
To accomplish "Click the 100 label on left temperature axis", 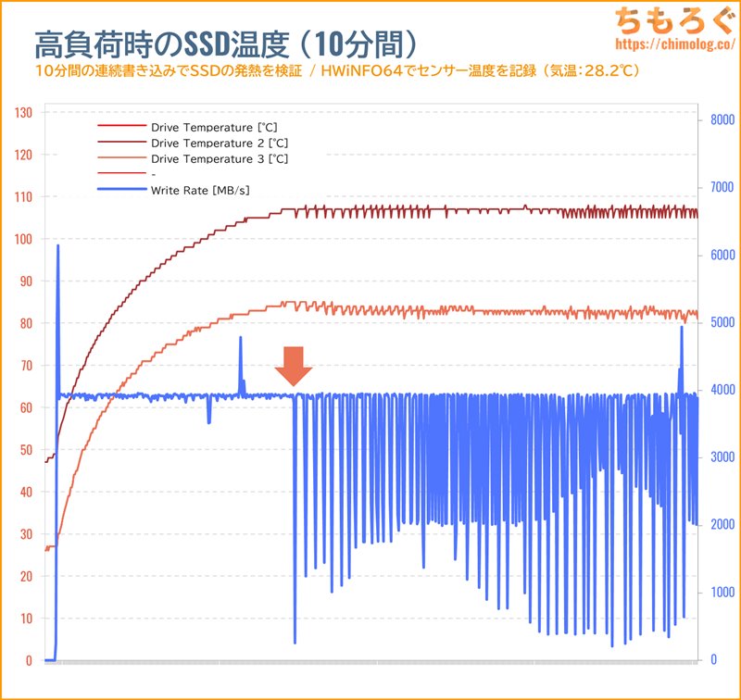I will [23, 239].
